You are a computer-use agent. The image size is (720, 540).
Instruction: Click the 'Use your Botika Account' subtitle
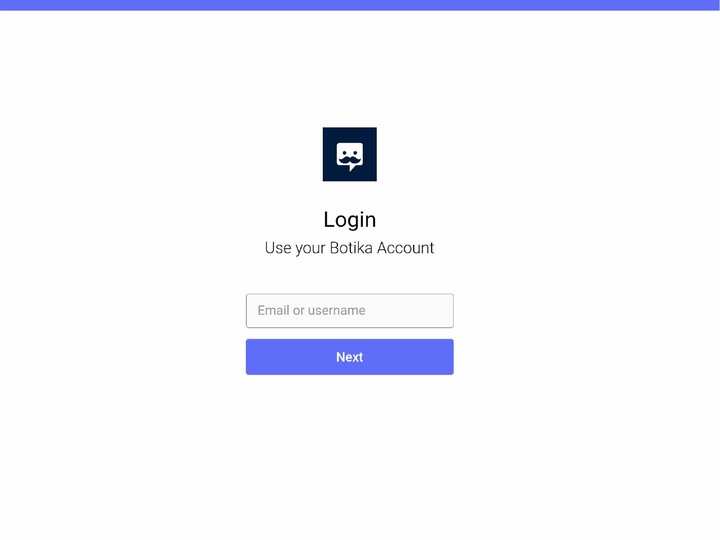[x=349, y=248]
